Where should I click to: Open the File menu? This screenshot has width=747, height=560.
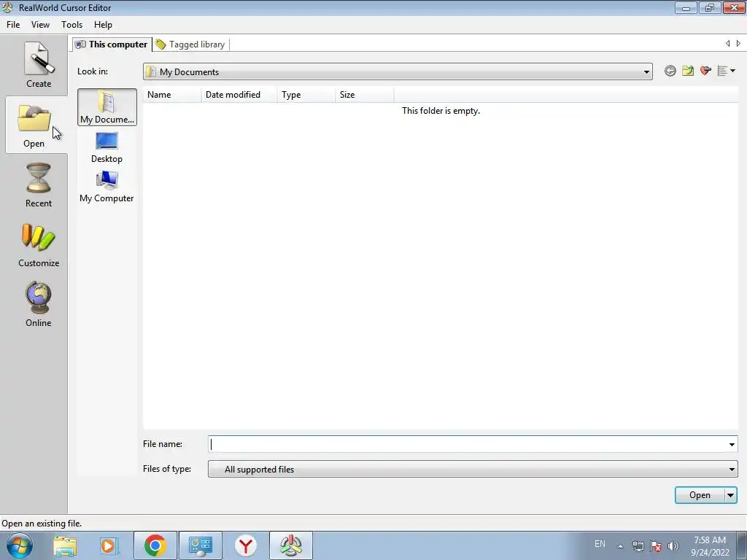click(13, 25)
